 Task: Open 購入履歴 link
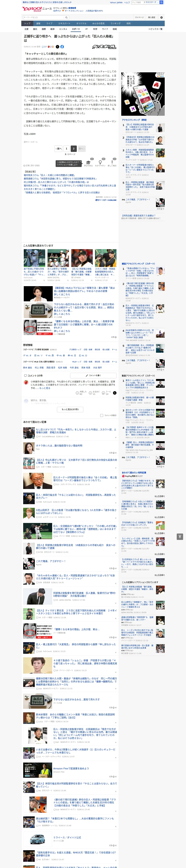point(152,17)
